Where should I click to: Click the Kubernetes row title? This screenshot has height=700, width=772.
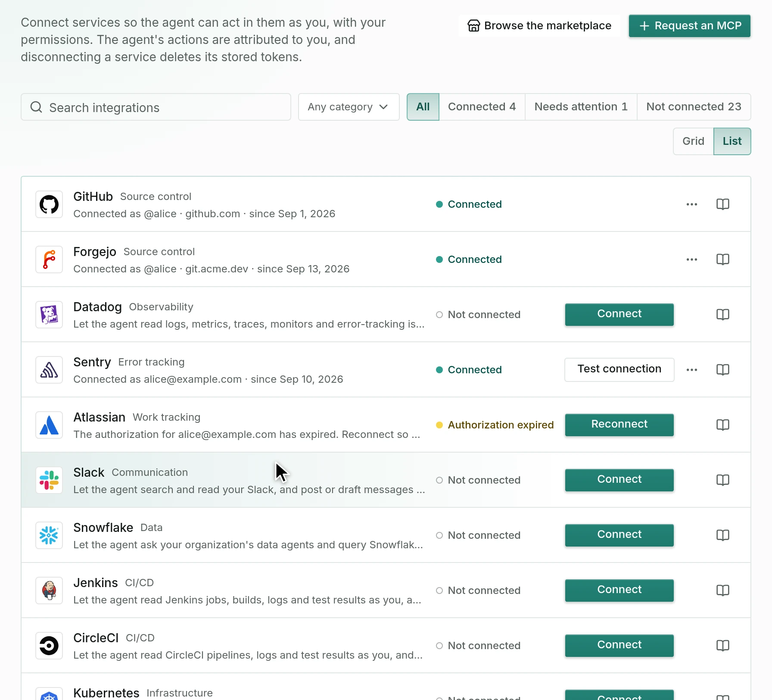coord(106,693)
